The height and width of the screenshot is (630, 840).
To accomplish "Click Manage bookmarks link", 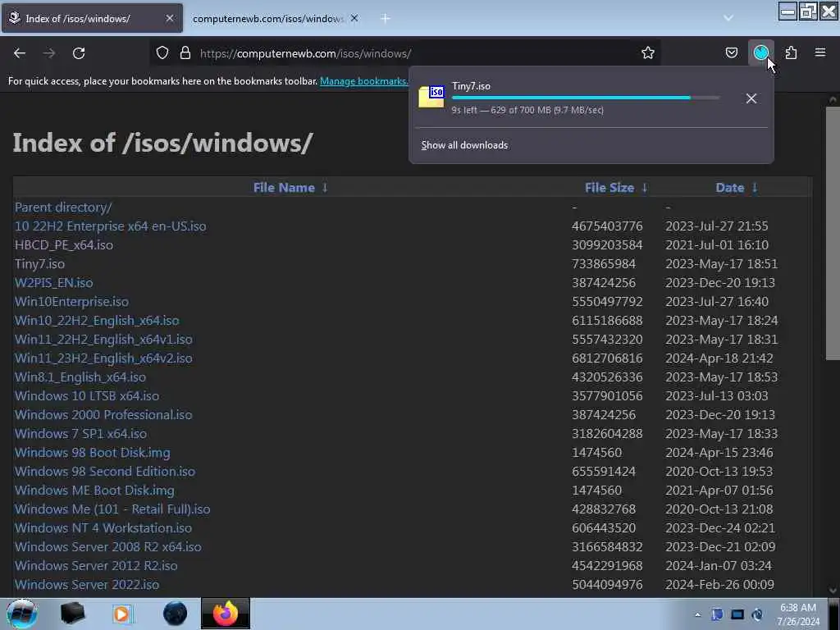I will click(363, 81).
